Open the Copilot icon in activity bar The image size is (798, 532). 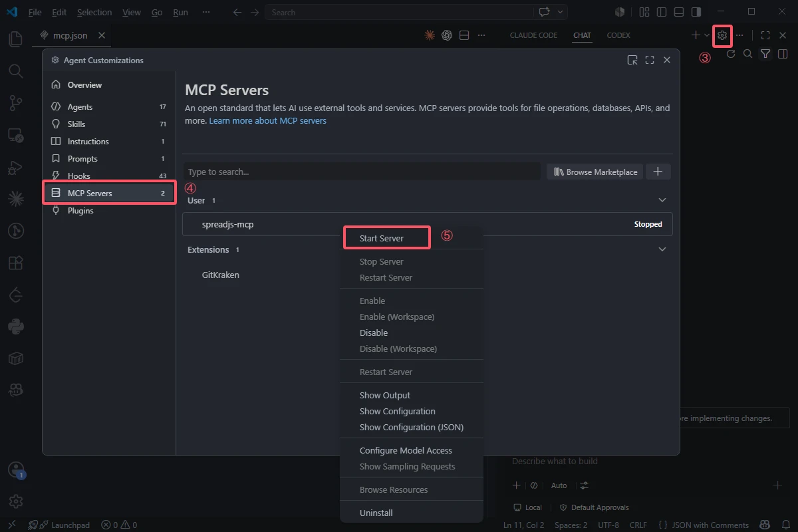click(x=15, y=390)
